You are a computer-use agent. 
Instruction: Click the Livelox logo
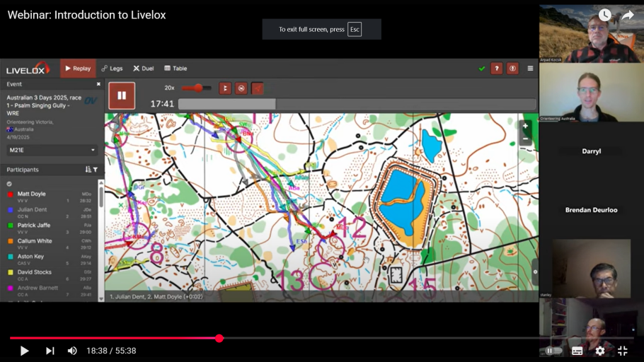(x=28, y=69)
